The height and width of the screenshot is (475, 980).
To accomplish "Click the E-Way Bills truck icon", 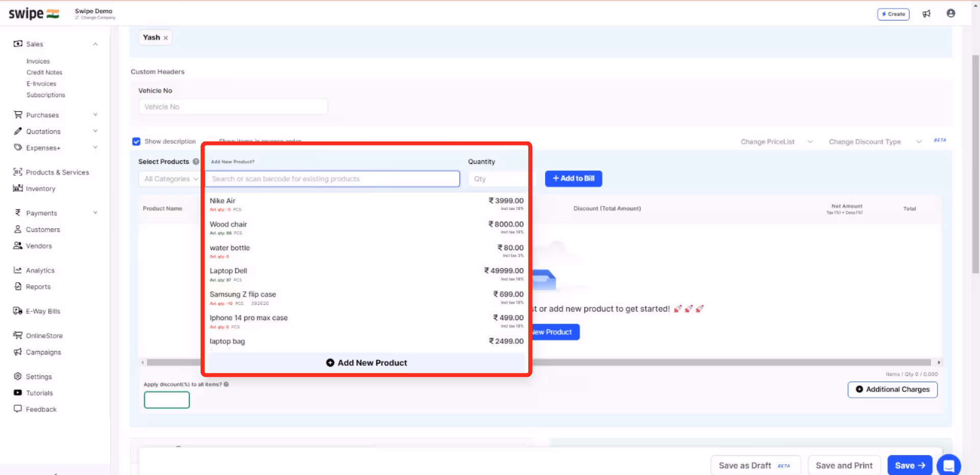I will click(x=18, y=311).
